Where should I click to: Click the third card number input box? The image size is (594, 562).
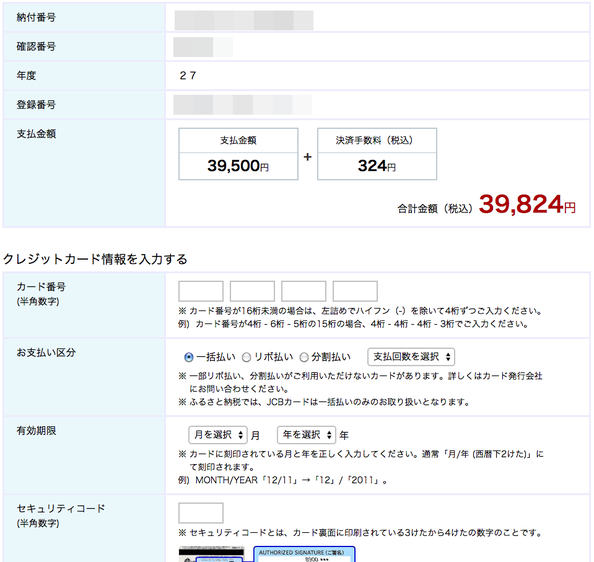click(303, 291)
